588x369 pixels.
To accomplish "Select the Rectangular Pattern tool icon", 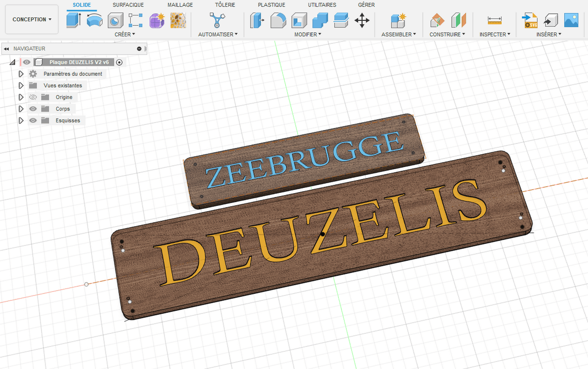I will [136, 20].
